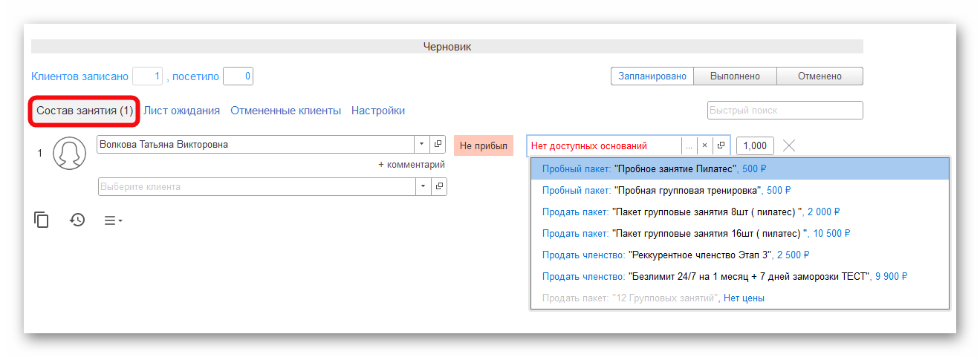Expand the 'Выберите клиента' dropdown arrow
The width and height of the screenshot is (980, 357).
pos(422,186)
